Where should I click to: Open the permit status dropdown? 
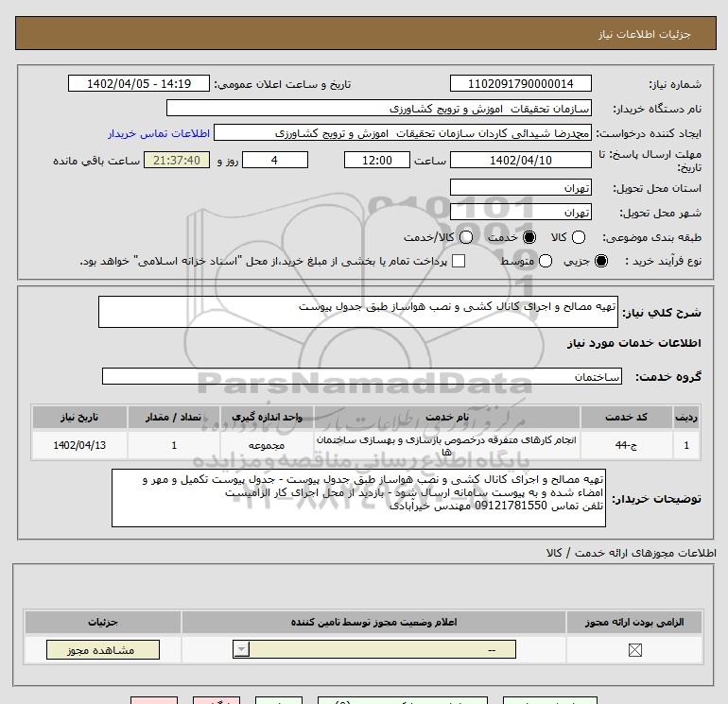[x=374, y=649]
